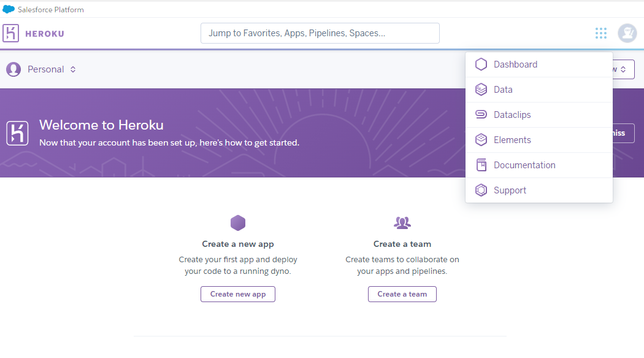Click the Create new app button
Viewport: 644px width, 358px height.
238,294
